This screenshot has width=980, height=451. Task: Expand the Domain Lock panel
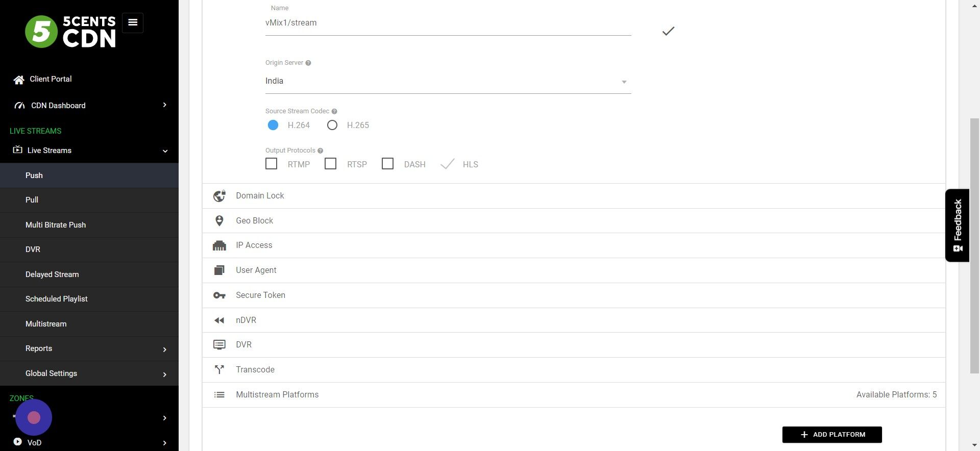click(x=574, y=196)
